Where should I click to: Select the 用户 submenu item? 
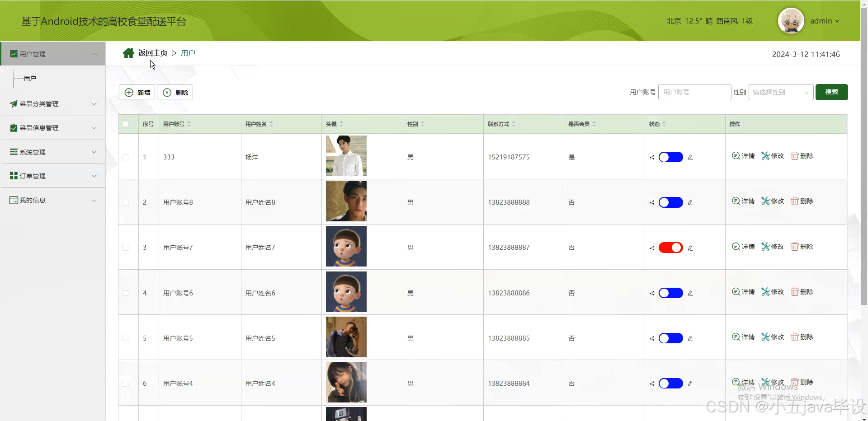[30, 79]
